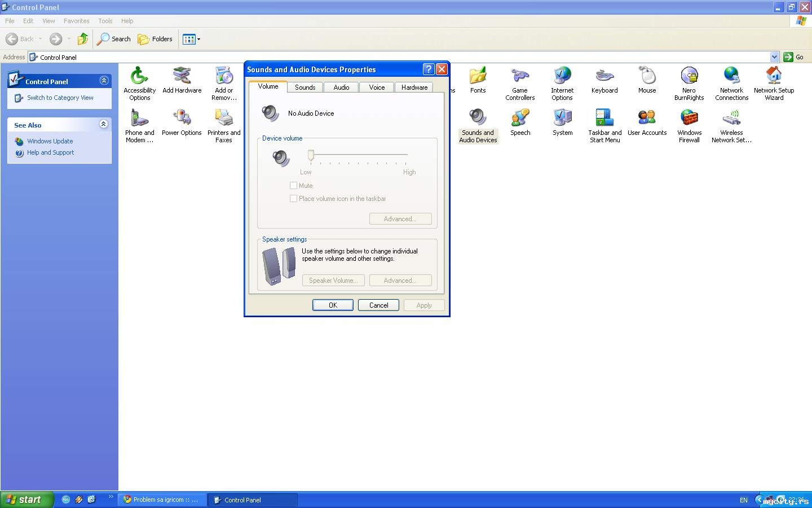Switch to the Hardware tab

pos(414,87)
